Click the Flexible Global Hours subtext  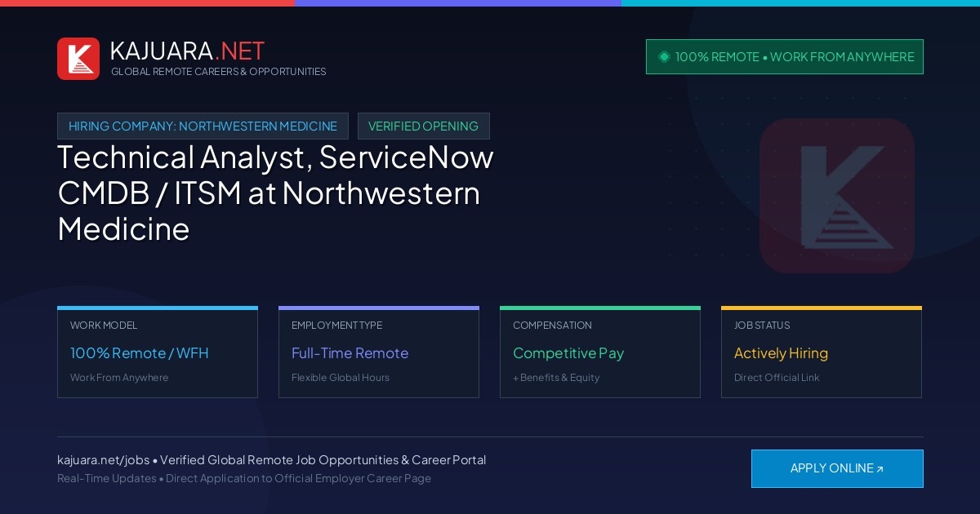341,378
